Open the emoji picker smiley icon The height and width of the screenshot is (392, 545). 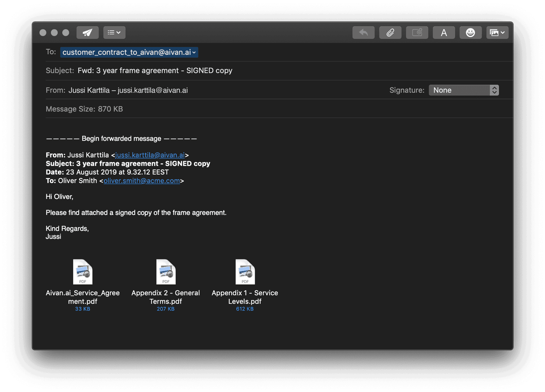tap(471, 33)
